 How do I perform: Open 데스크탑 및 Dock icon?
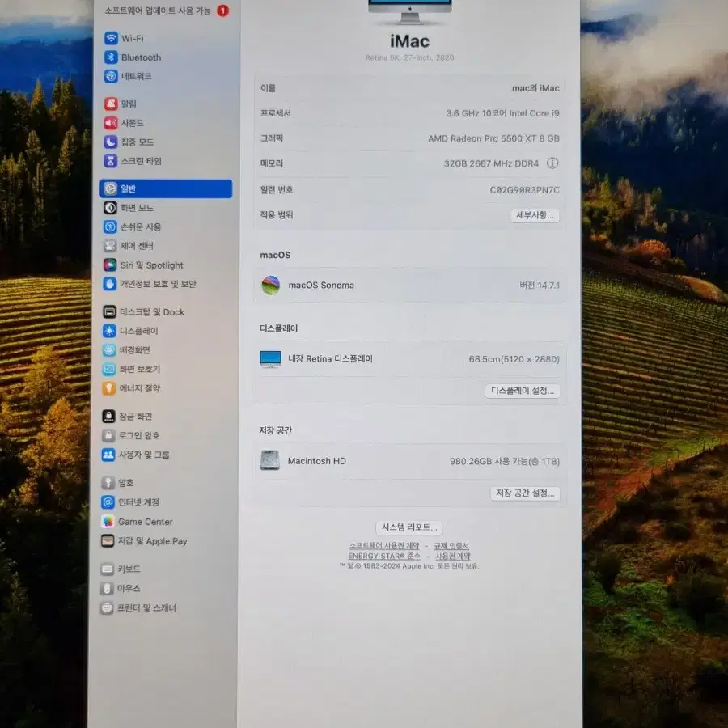tap(109, 311)
